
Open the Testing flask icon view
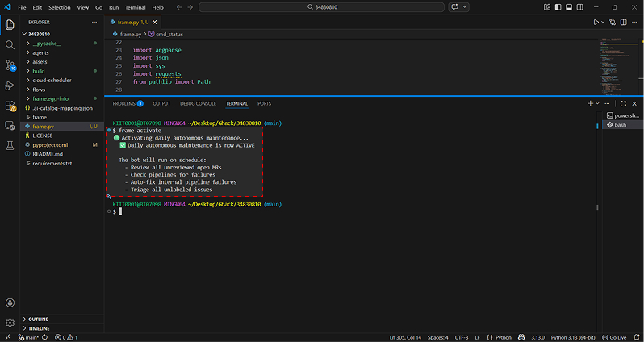click(x=10, y=145)
